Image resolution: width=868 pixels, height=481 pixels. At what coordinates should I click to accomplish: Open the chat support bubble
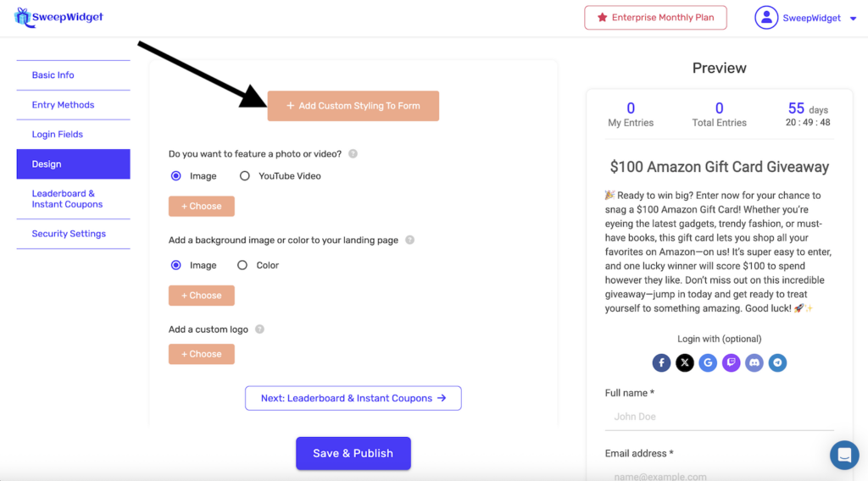(844, 456)
